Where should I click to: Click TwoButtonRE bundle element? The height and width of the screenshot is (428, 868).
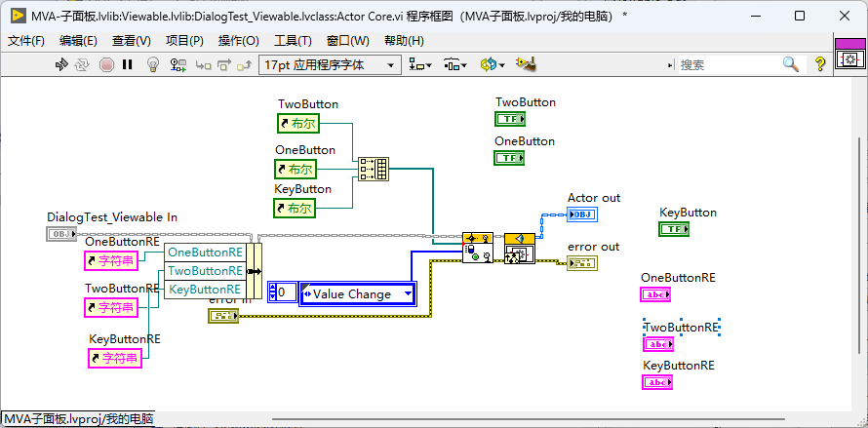205,271
